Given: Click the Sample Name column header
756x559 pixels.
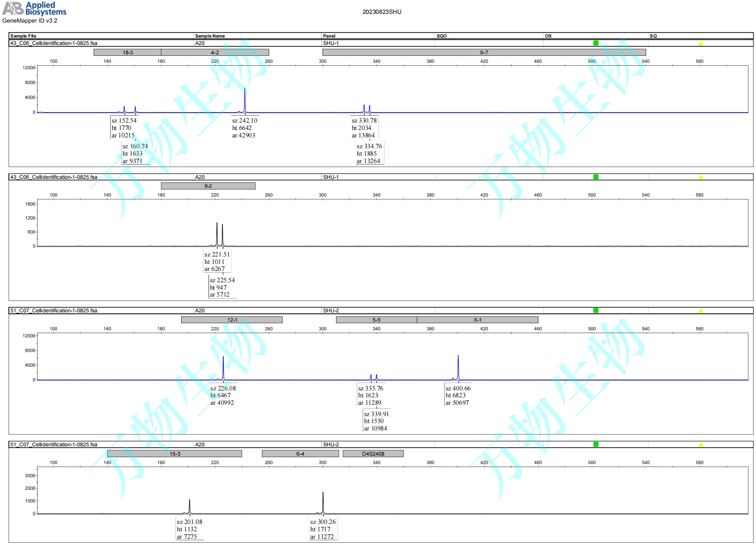Looking at the screenshot, I should pyautogui.click(x=210, y=36).
